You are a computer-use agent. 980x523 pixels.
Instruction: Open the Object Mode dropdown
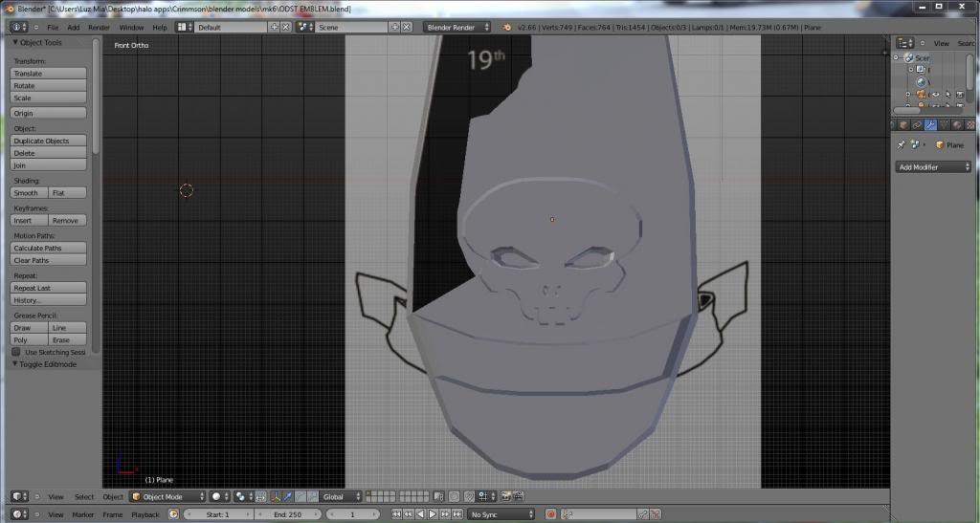[x=168, y=496]
